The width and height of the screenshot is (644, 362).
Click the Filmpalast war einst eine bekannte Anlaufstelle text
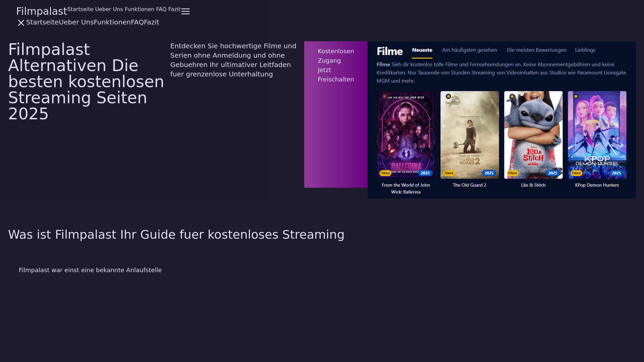90,270
